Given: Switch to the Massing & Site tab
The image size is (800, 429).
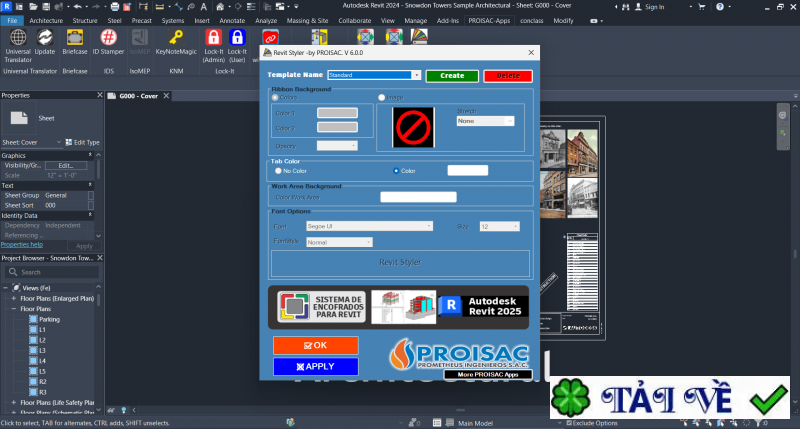Looking at the screenshot, I should [307, 20].
